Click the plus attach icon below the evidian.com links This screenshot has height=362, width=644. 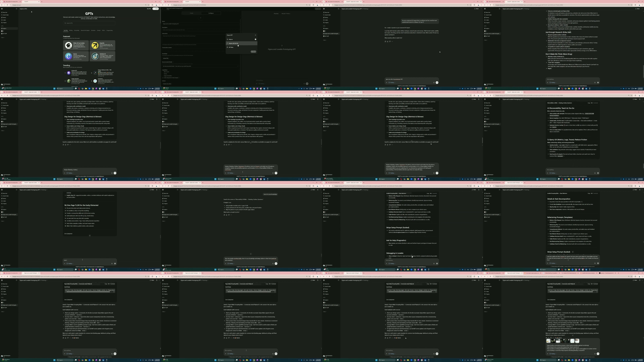point(547,354)
